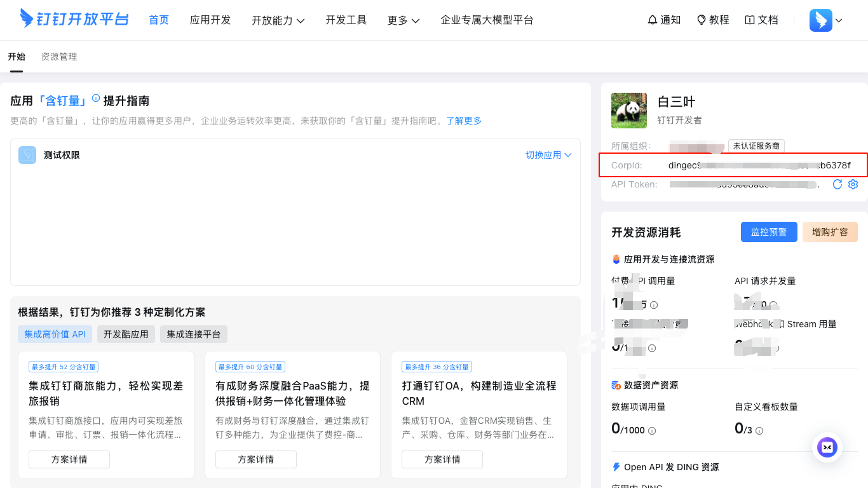Click the CorpId value dingec…b6378f
The width and height of the screenshot is (868, 488).
click(x=759, y=165)
